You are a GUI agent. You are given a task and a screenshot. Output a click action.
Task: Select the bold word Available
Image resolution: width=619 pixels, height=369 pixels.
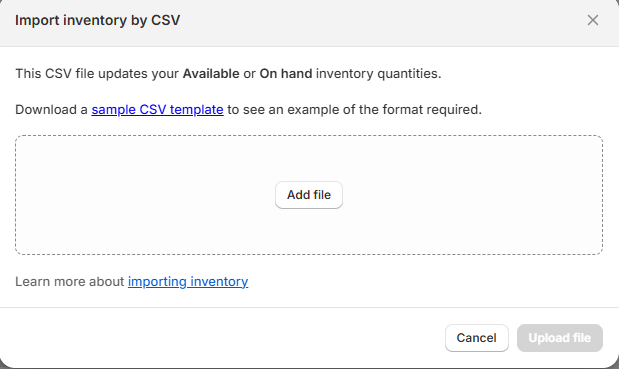(211, 74)
